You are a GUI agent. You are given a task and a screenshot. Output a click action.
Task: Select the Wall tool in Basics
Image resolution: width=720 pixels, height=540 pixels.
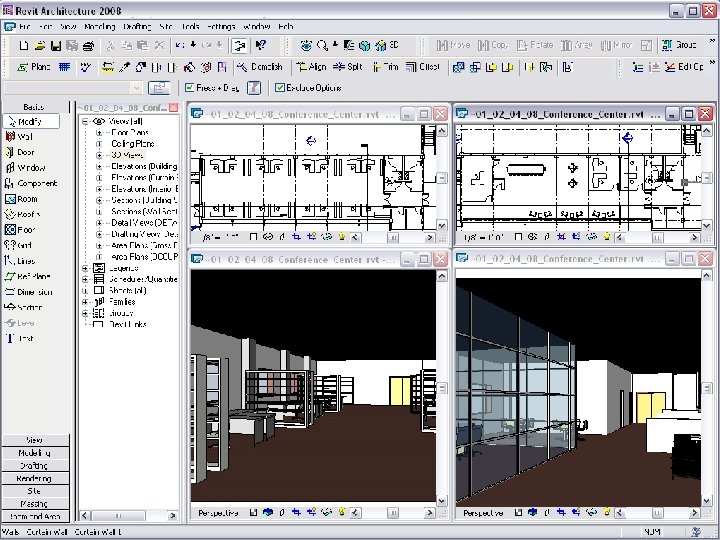click(25, 136)
